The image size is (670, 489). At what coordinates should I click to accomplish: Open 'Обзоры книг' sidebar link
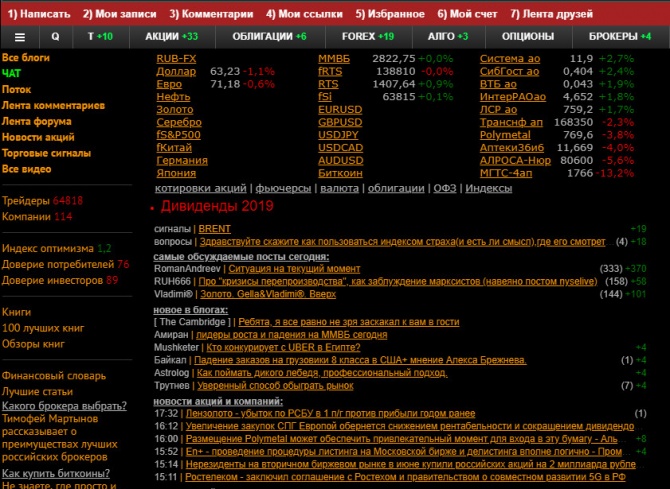coord(33,344)
